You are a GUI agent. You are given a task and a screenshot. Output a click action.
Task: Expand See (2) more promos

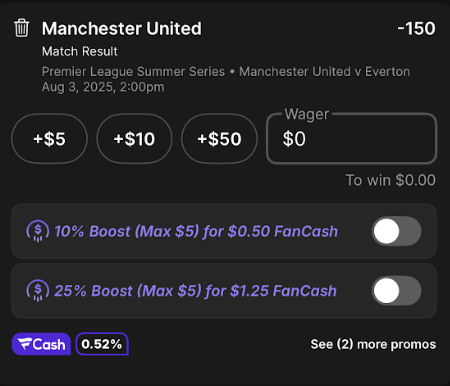click(373, 344)
